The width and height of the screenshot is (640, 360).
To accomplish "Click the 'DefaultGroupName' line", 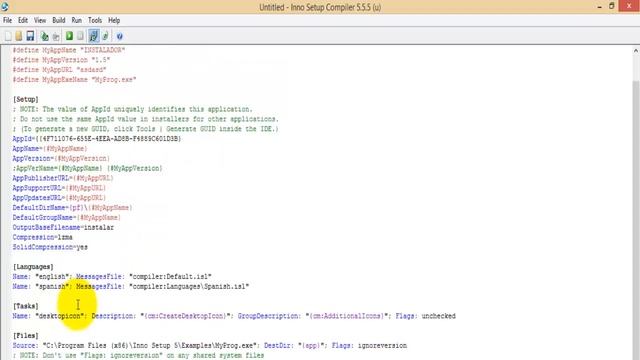I will click(x=67, y=218).
